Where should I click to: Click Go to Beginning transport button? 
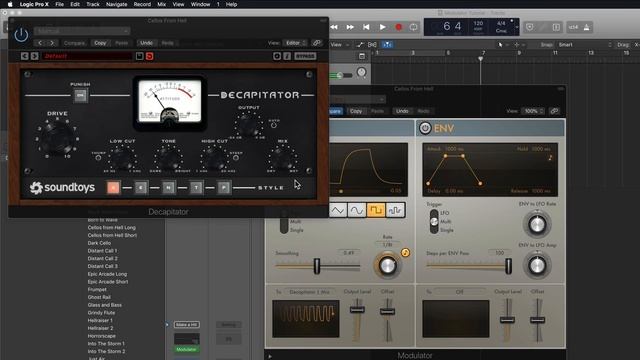[366, 27]
